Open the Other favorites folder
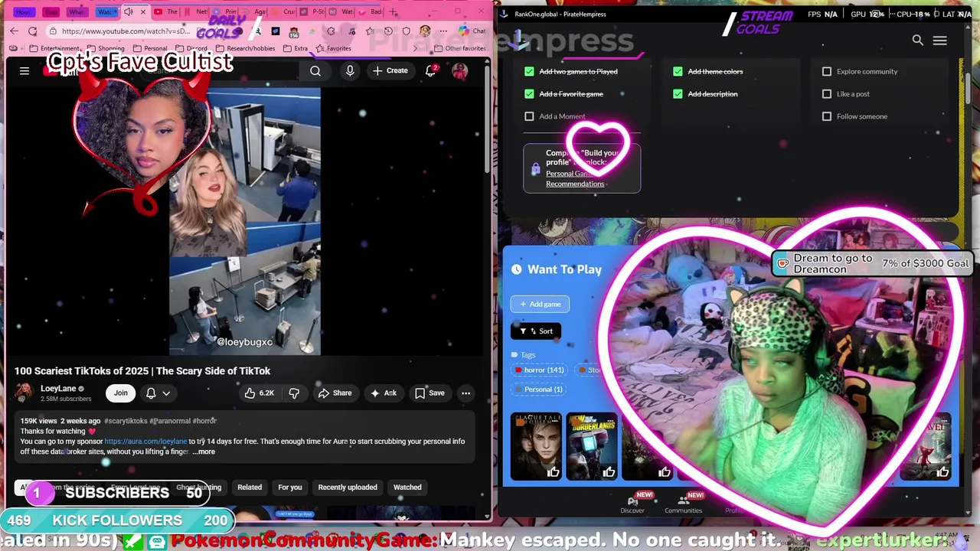The width and height of the screenshot is (980, 551). [x=459, y=48]
